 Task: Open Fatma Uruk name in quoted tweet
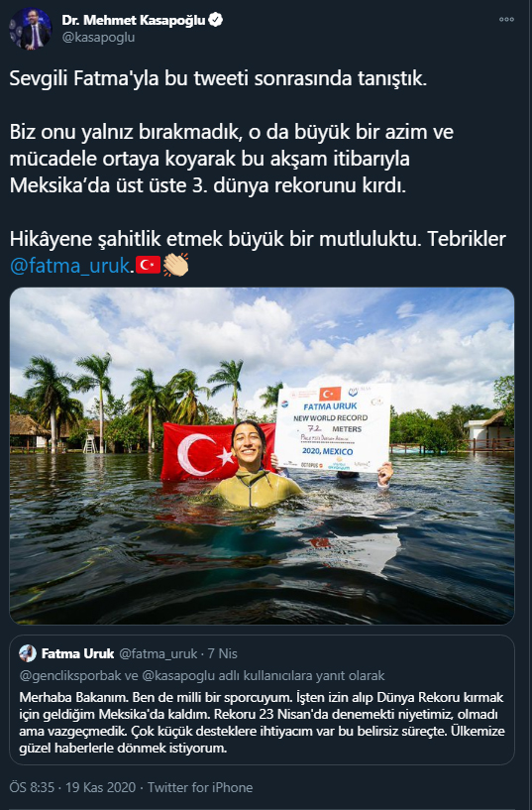[x=77, y=653]
